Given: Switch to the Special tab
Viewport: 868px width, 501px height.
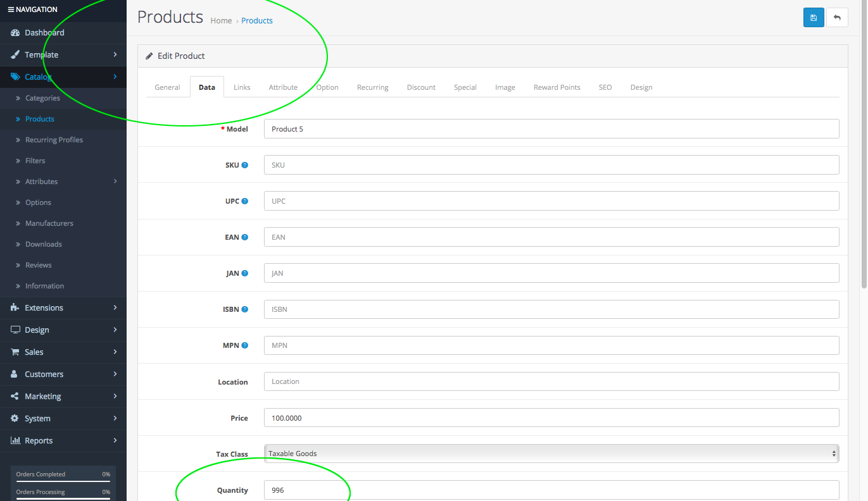Looking at the screenshot, I should [465, 87].
